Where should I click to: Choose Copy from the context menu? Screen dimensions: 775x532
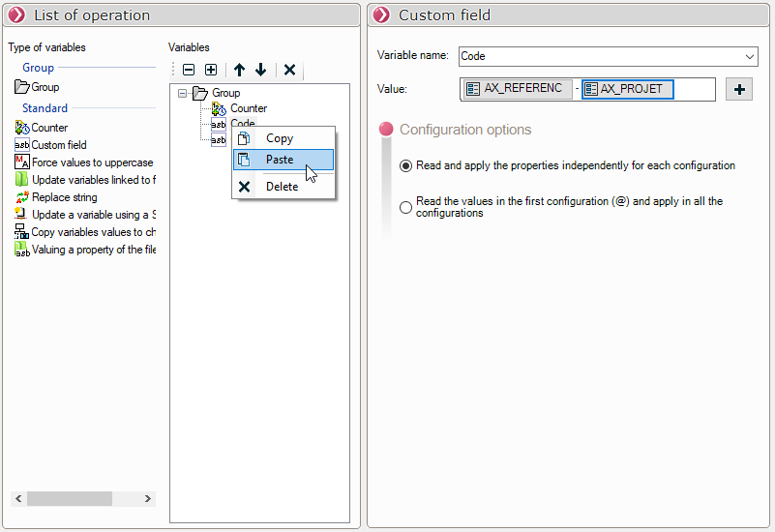[280, 138]
